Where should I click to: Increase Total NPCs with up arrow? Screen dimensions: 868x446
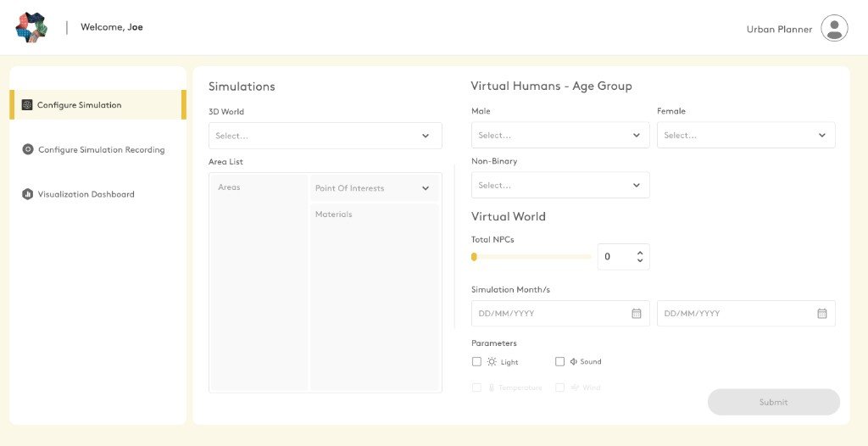(x=640, y=254)
